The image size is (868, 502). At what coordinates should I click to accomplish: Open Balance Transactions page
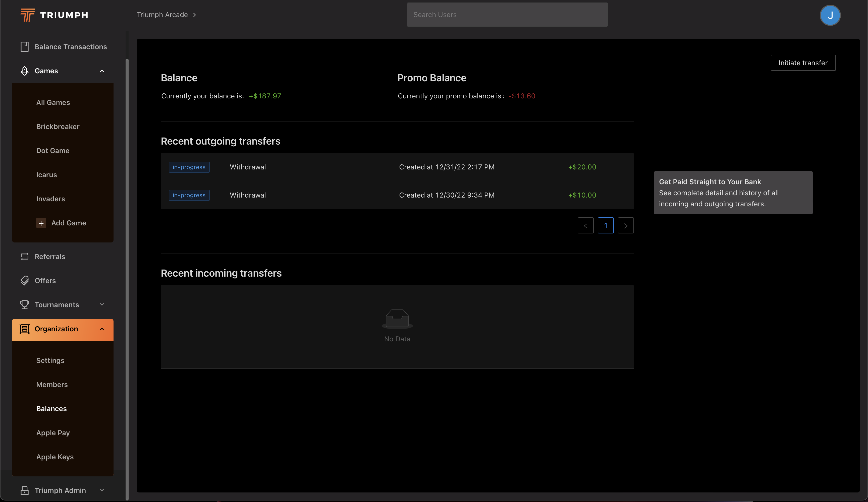coord(71,46)
